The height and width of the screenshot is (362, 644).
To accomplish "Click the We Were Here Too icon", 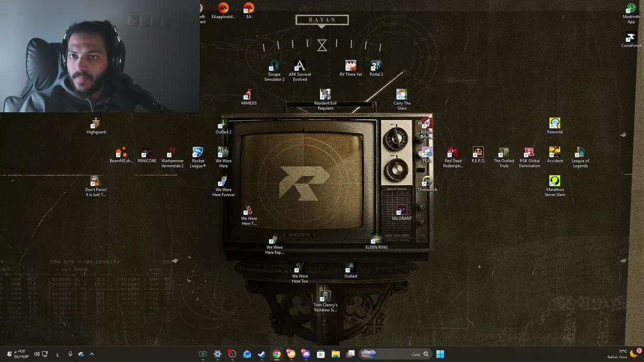I will [300, 273].
